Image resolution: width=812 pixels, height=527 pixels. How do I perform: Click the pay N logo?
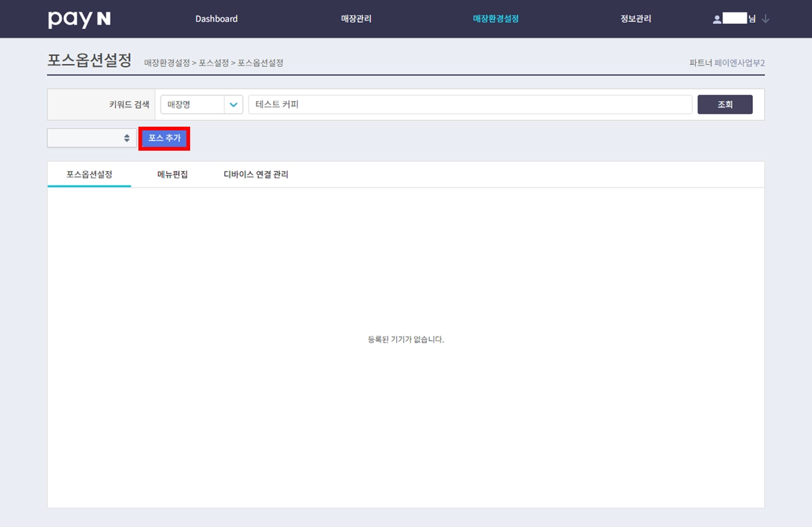tap(79, 19)
